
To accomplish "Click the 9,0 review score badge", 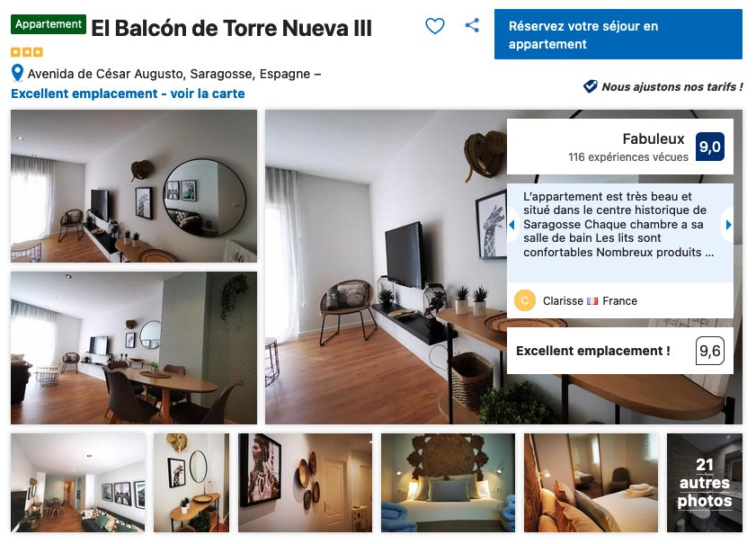I will pos(710,147).
